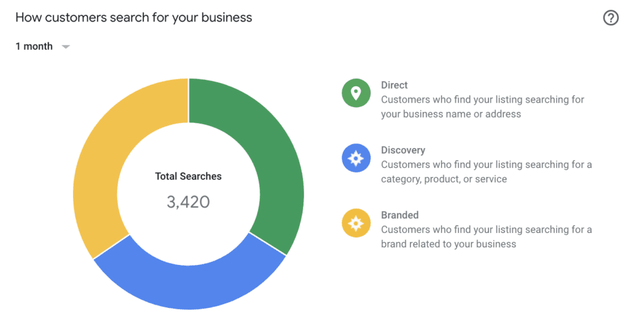Click the Direct description about business name or address
Screen dimensions: 644x316
click(482, 106)
